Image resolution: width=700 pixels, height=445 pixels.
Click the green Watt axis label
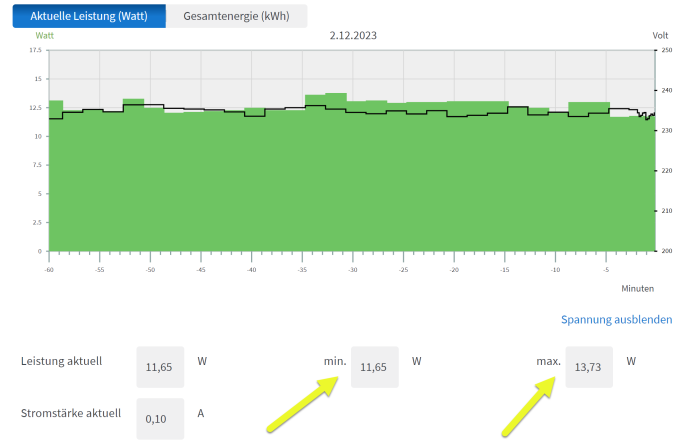click(x=44, y=36)
